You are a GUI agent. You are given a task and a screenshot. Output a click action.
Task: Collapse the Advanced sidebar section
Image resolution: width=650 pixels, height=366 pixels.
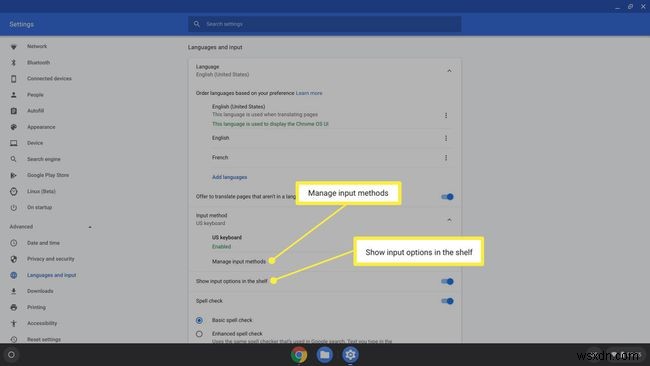point(90,227)
